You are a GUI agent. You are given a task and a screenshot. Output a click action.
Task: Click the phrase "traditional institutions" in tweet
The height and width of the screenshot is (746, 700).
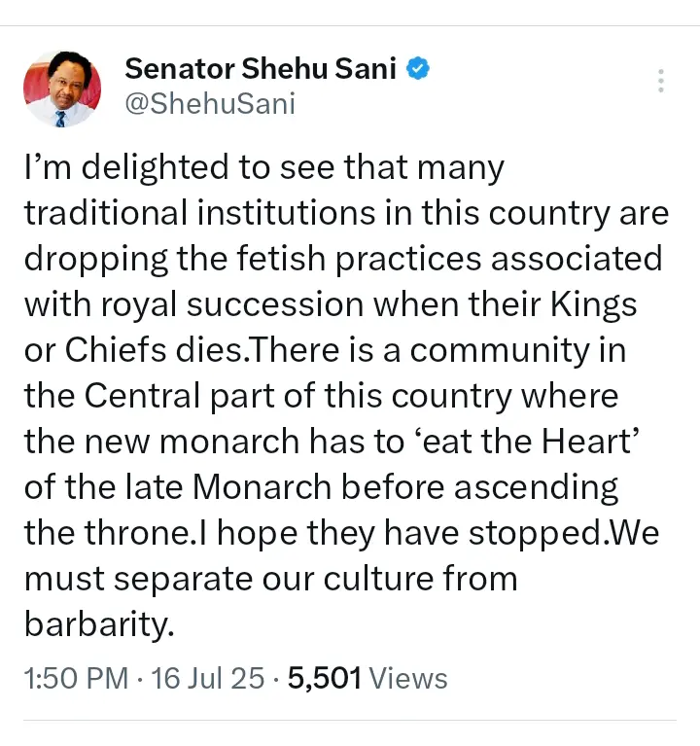coord(199,213)
